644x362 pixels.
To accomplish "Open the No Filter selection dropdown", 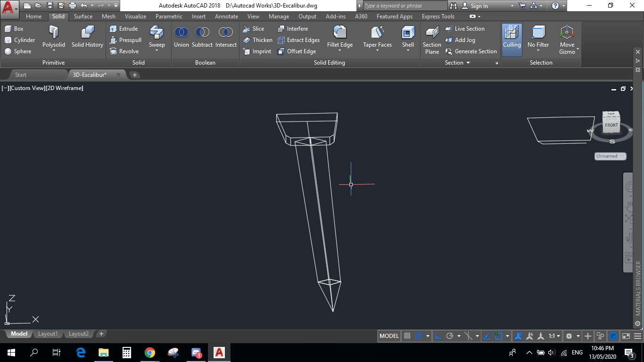I will coord(538,51).
